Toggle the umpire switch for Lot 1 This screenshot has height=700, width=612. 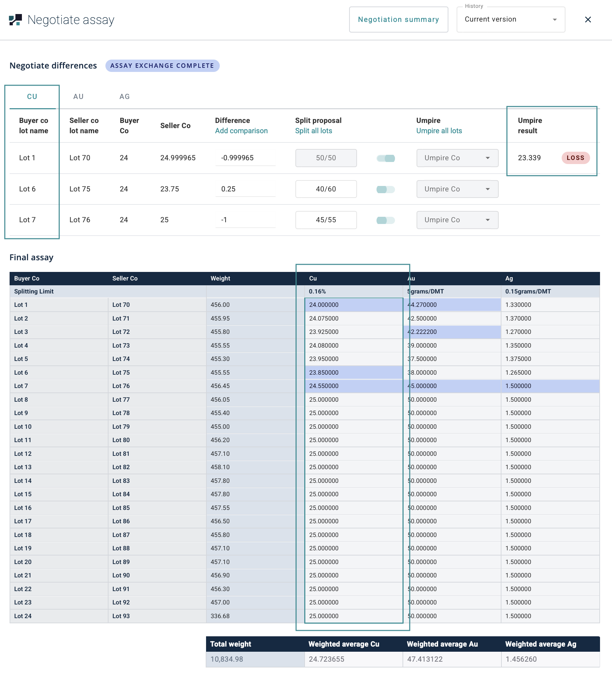(386, 158)
